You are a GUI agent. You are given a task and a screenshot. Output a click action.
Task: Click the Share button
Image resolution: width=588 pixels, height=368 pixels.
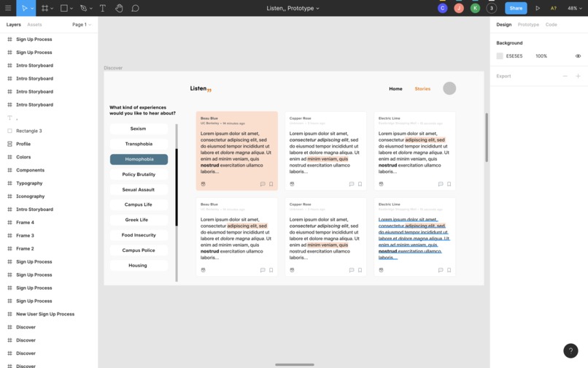click(x=516, y=8)
